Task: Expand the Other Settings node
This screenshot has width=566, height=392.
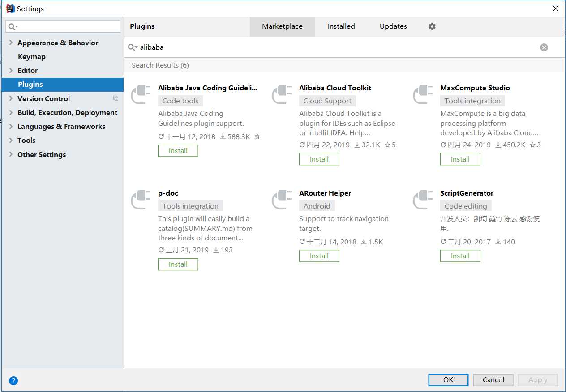Action: (x=11, y=154)
